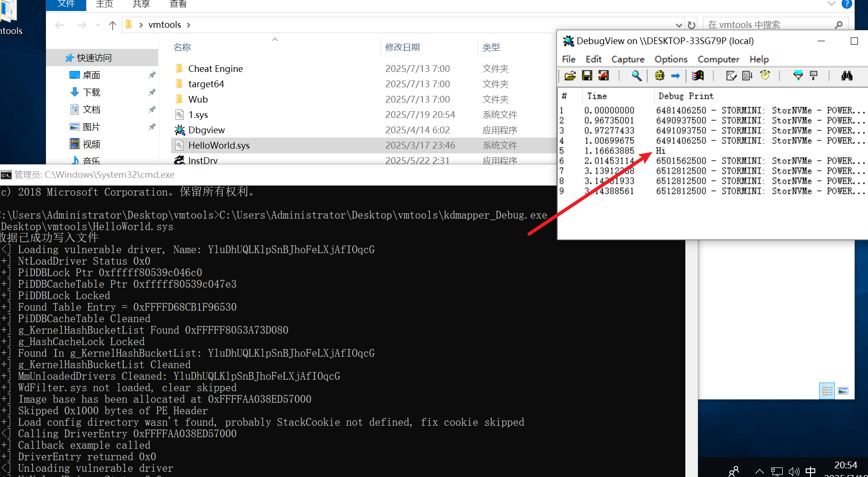
Task: Open the Options menu in DebugView
Action: (671, 59)
